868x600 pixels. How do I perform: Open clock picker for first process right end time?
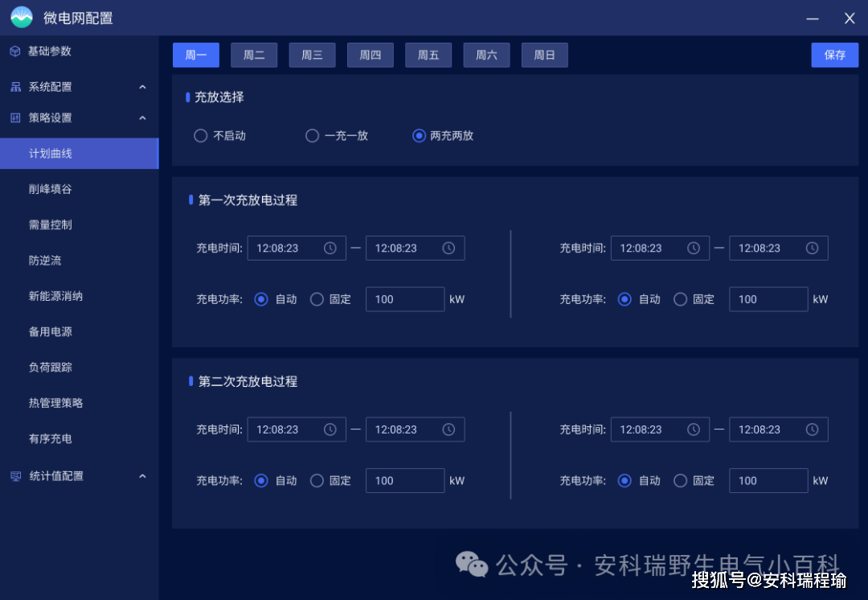click(812, 249)
